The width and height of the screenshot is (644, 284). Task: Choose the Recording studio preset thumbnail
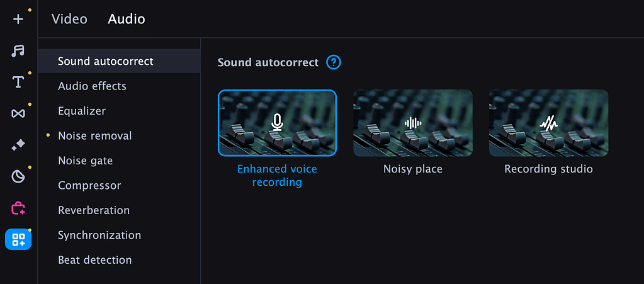coord(548,123)
